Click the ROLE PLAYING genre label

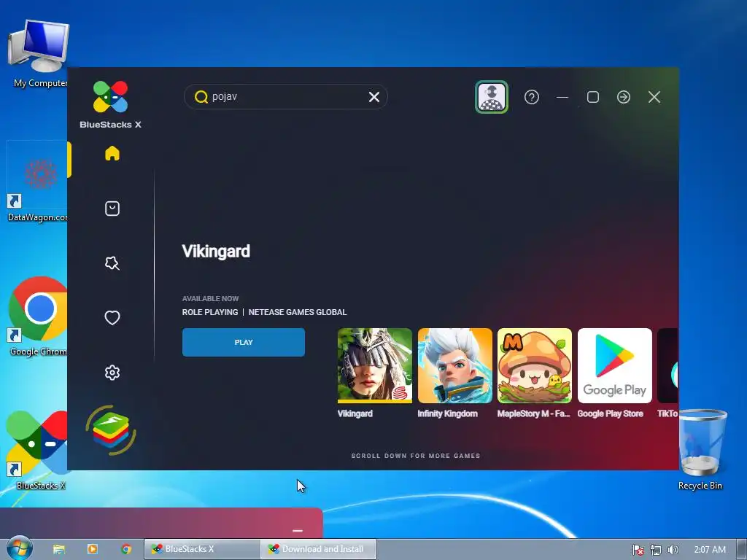pyautogui.click(x=210, y=312)
